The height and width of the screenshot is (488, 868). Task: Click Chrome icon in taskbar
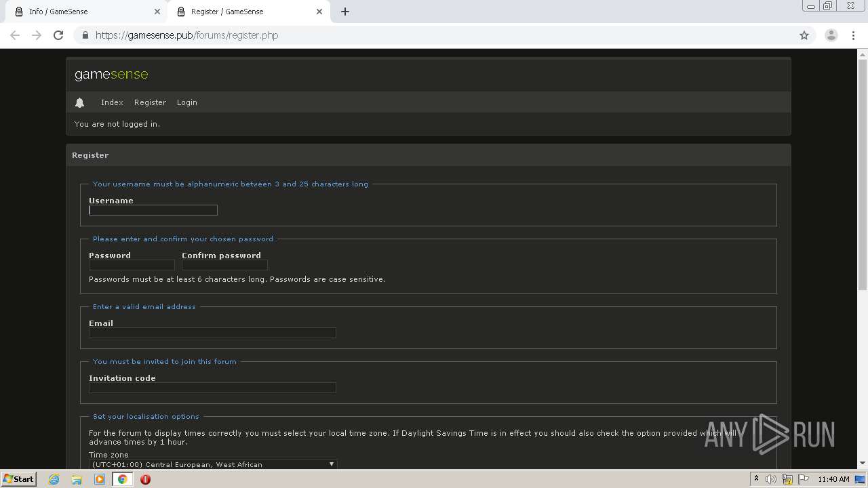tap(123, 479)
